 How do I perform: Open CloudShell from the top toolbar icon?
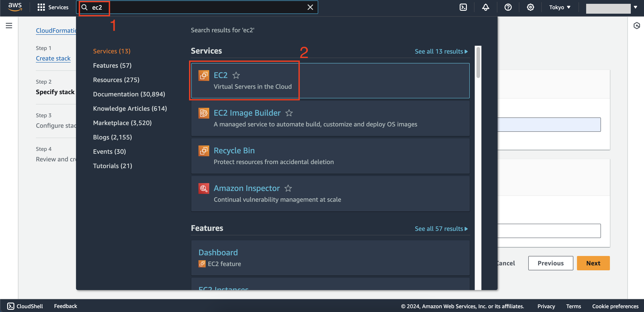coord(463,7)
